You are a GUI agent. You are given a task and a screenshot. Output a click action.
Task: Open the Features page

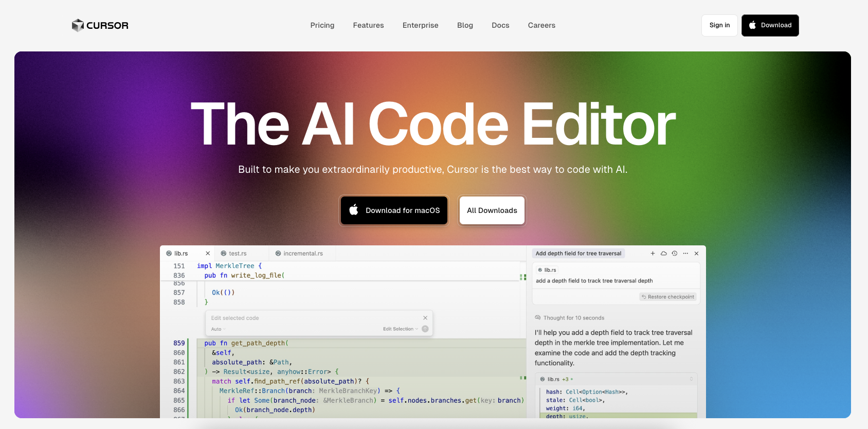(368, 25)
